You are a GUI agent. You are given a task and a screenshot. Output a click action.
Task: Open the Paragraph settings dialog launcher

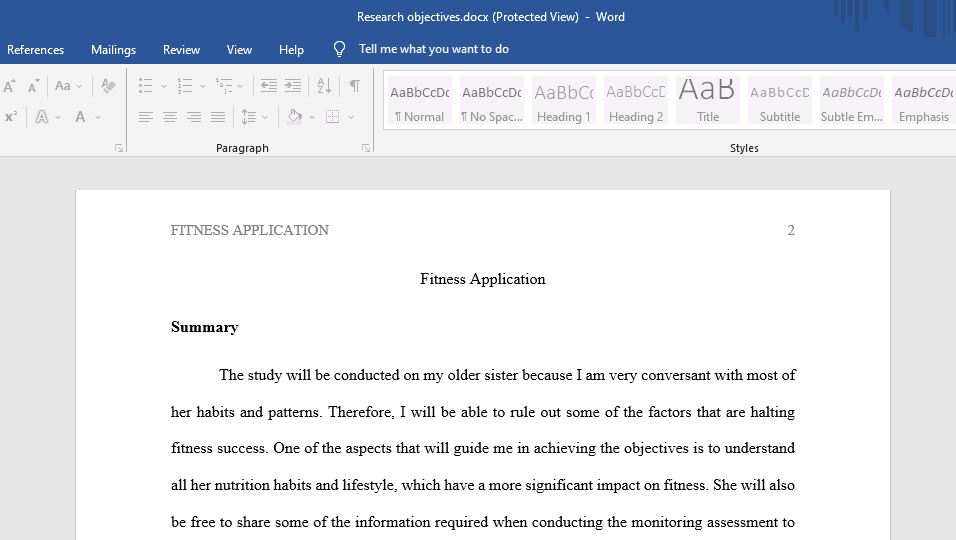(x=366, y=148)
